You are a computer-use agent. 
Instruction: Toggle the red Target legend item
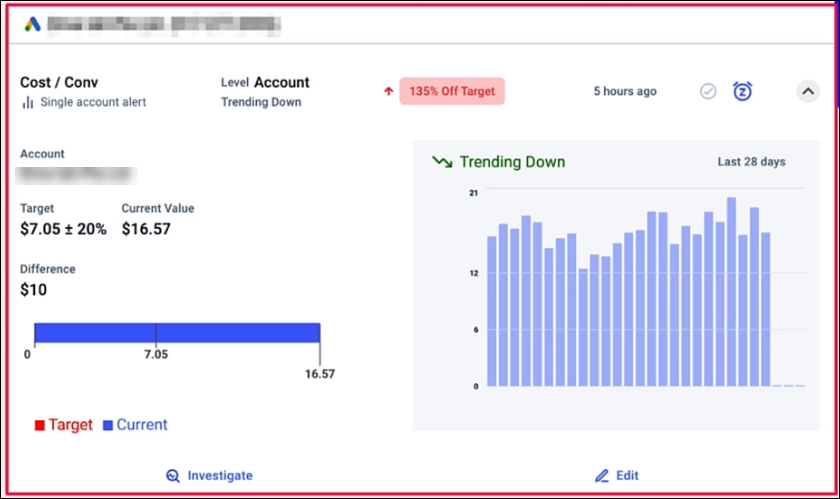(63, 425)
